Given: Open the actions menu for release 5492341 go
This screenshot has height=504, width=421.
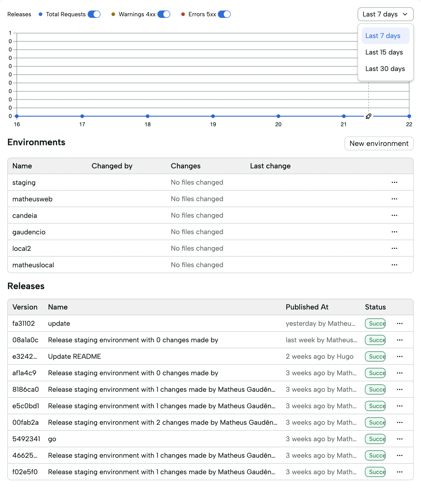Looking at the screenshot, I should click(400, 439).
